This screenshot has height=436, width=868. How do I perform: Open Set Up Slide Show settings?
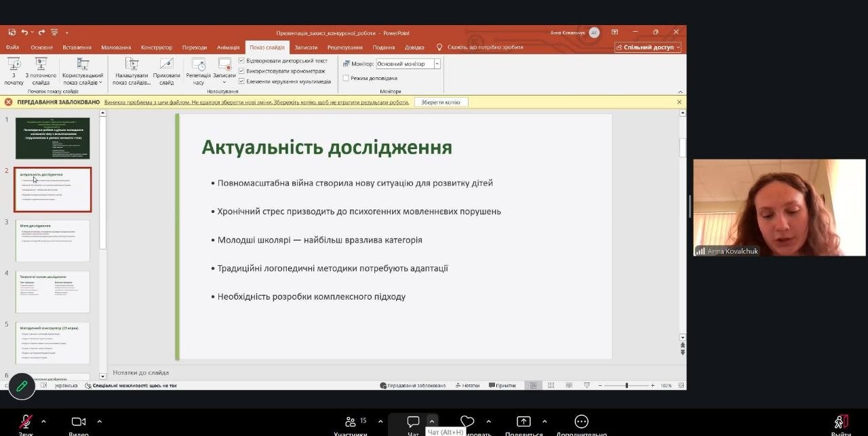132,70
